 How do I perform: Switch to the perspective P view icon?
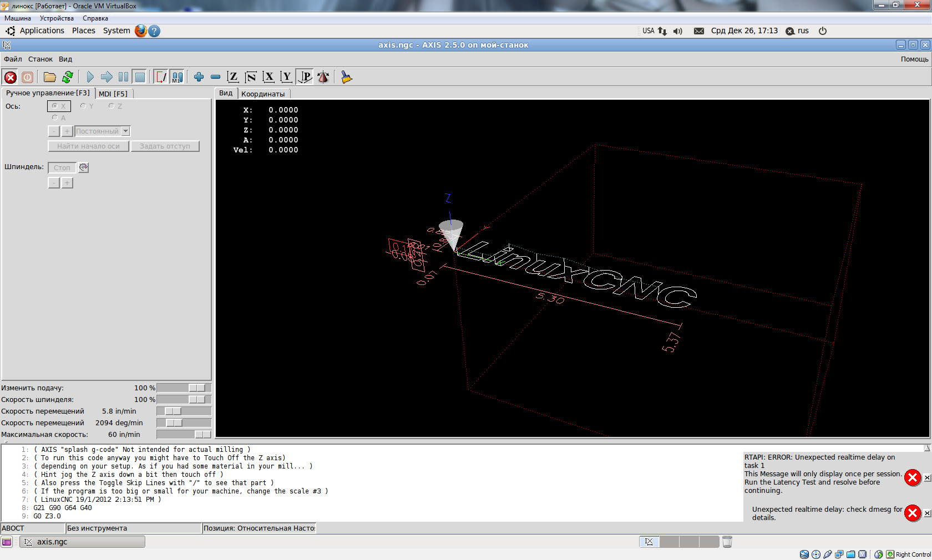305,77
